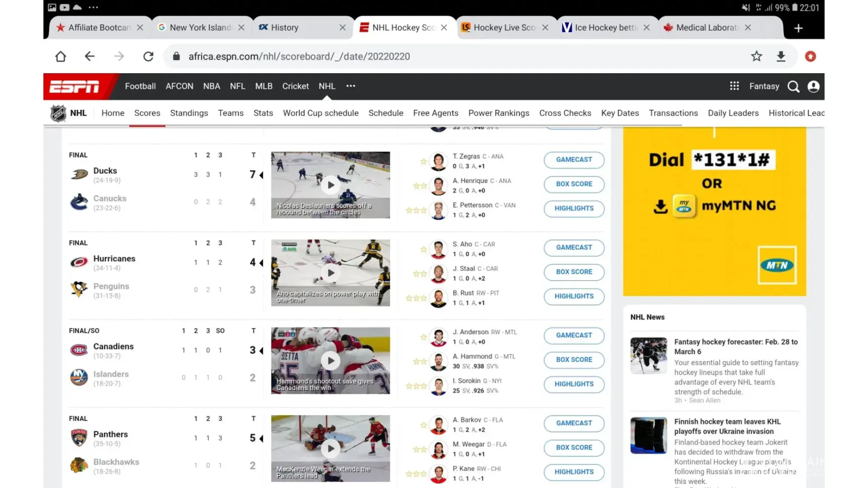Screen dimensions: 868x488
Task: Click the address bar URL
Action: 299,57
